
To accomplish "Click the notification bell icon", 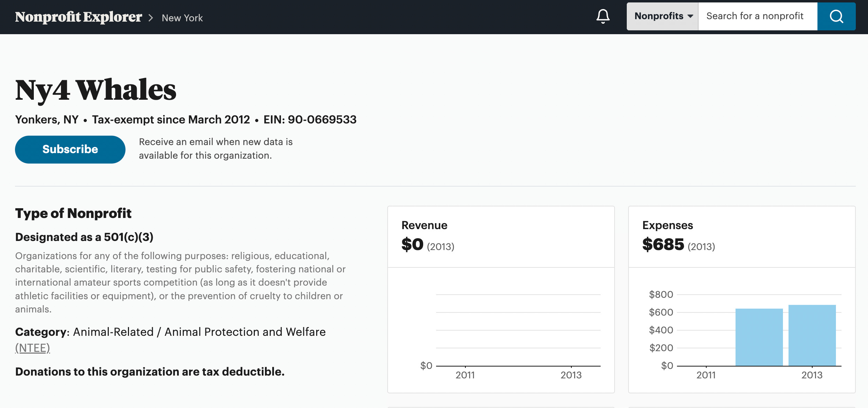I will point(603,16).
